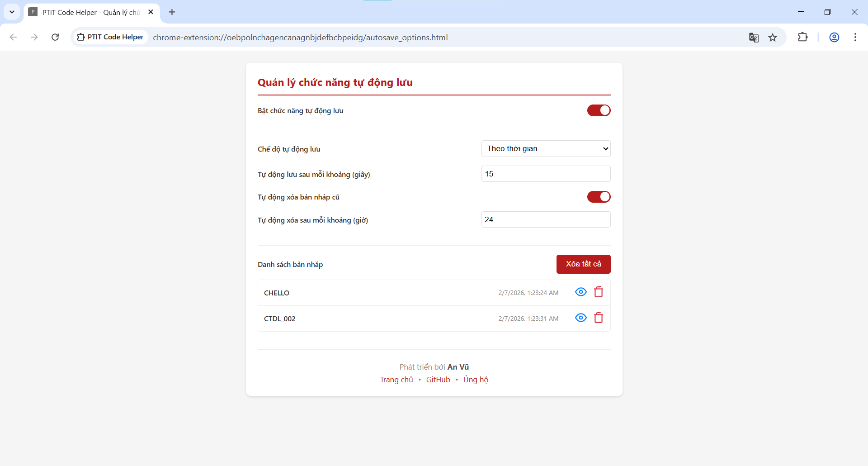Bookmark this page with the star icon

click(x=773, y=38)
